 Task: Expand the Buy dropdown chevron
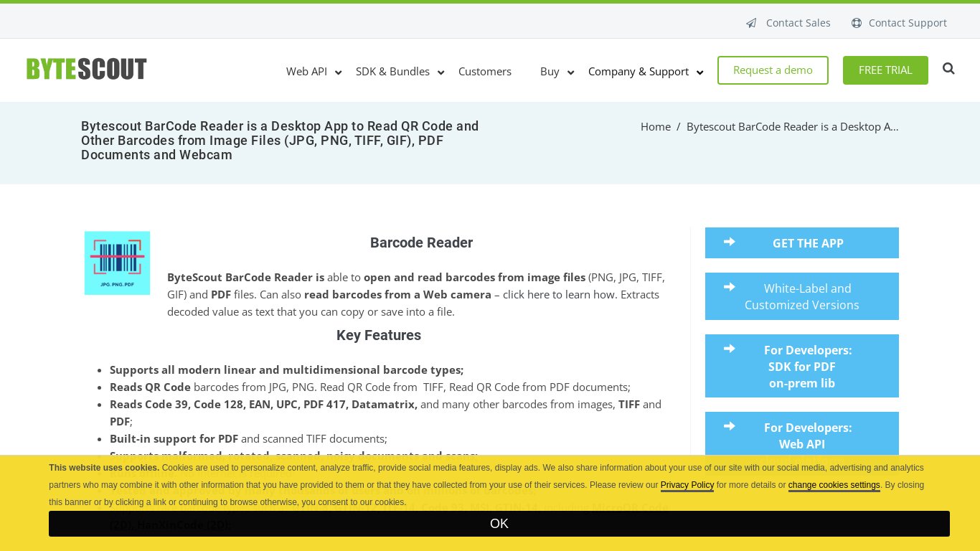(570, 72)
